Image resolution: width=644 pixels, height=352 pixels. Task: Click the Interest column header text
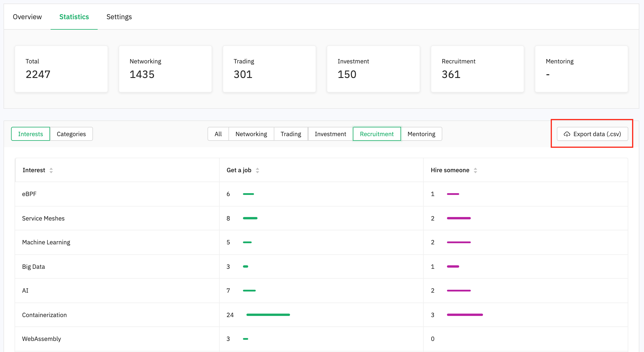[34, 170]
